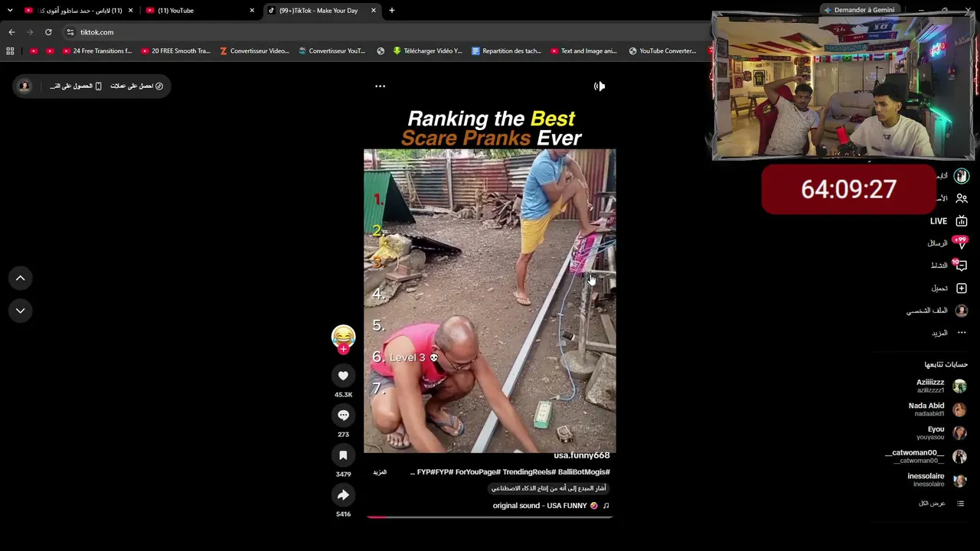
Task: Open the 24 Free Transitions bookmark
Action: click(97, 51)
